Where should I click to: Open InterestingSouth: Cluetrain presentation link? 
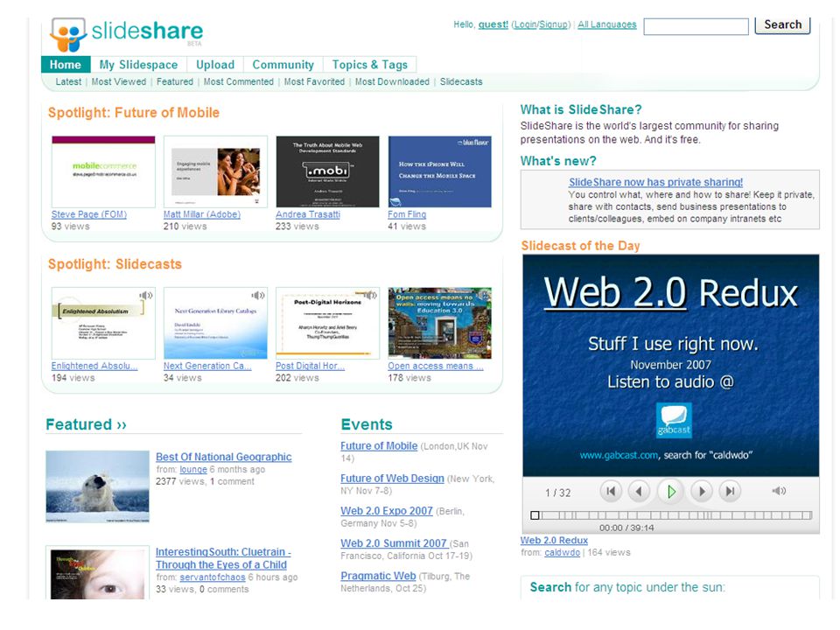click(223, 558)
